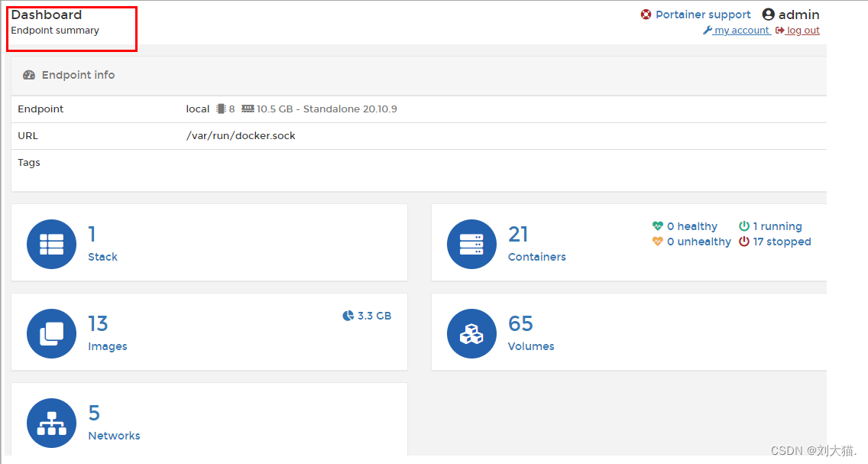Viewport: 868px width, 464px height.
Task: Click the stack count number 1
Action: click(x=92, y=234)
